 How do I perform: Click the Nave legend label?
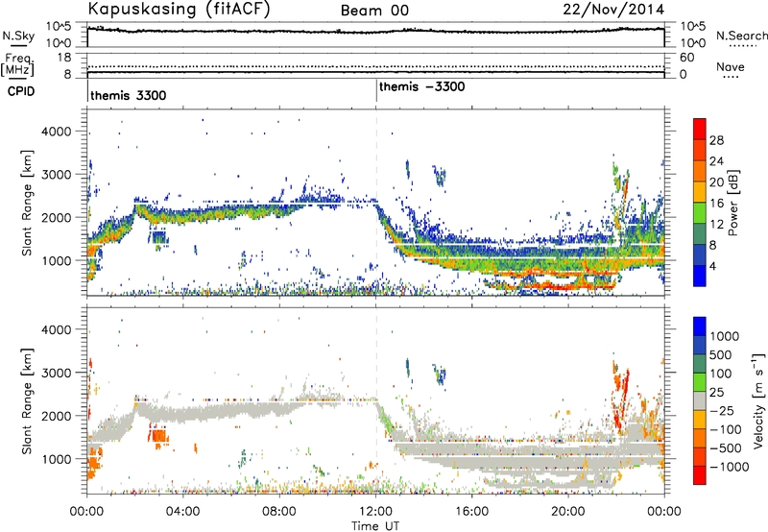pos(731,66)
